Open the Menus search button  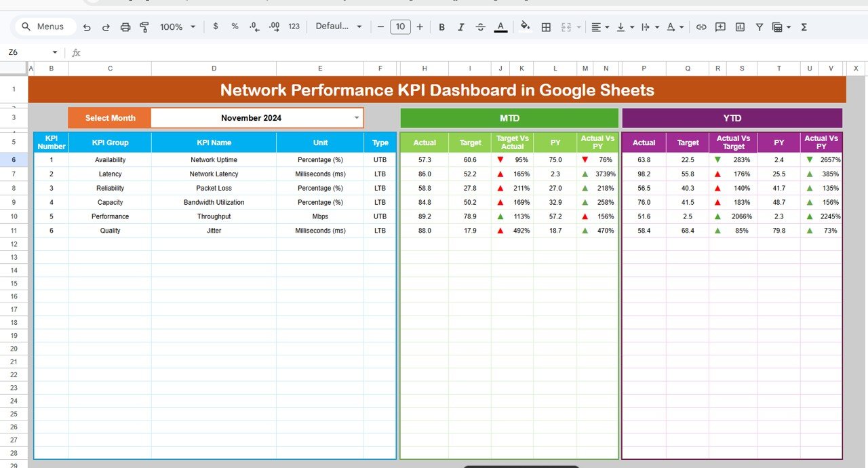point(44,26)
